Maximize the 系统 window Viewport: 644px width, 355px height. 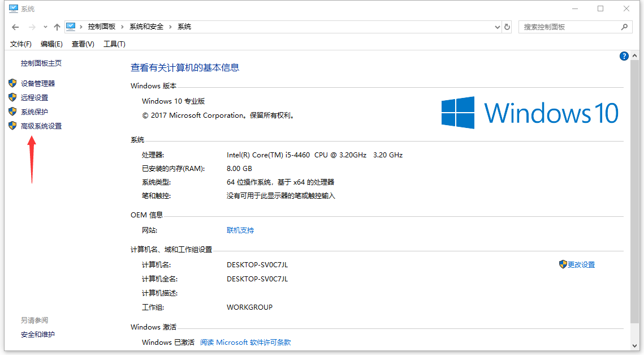pyautogui.click(x=600, y=8)
